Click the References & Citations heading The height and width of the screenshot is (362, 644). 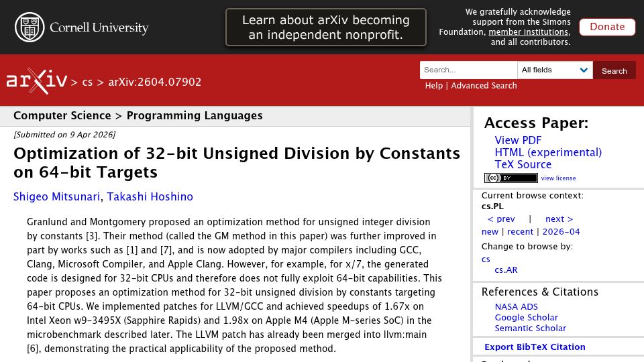(539, 292)
